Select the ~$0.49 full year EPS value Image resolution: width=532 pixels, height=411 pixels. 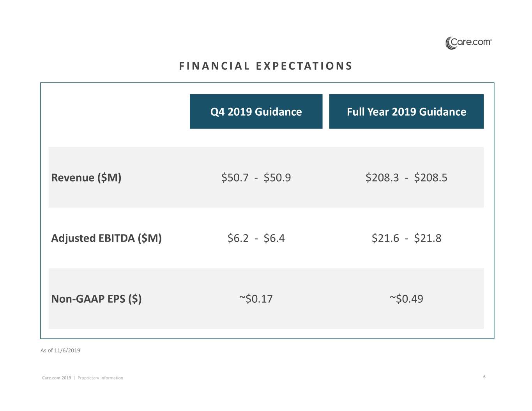(x=407, y=299)
